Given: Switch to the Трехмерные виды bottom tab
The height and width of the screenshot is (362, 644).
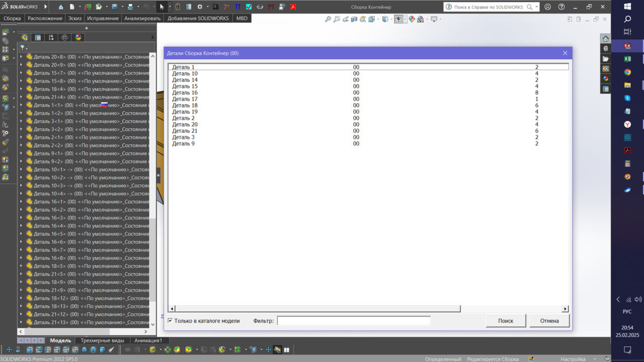Looking at the screenshot, I should tap(103, 340).
